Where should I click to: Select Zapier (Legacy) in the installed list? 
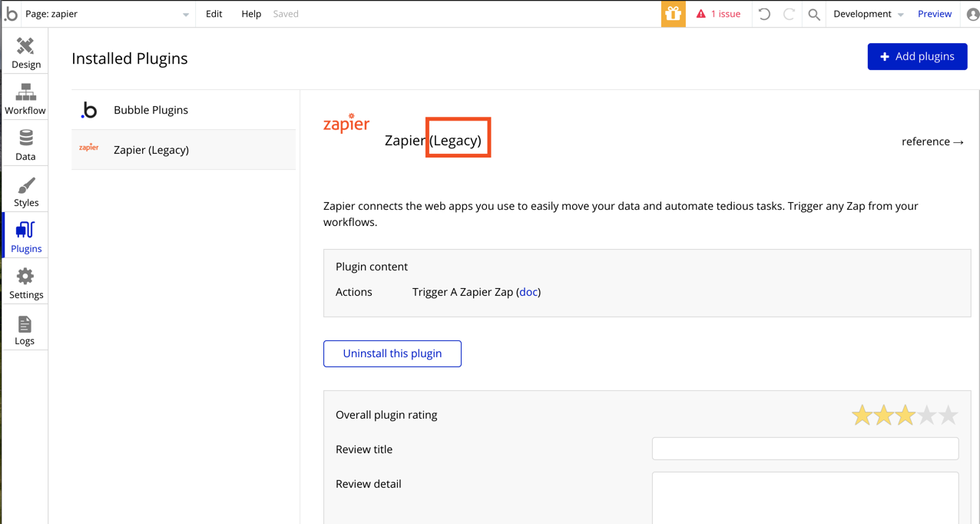pos(184,150)
